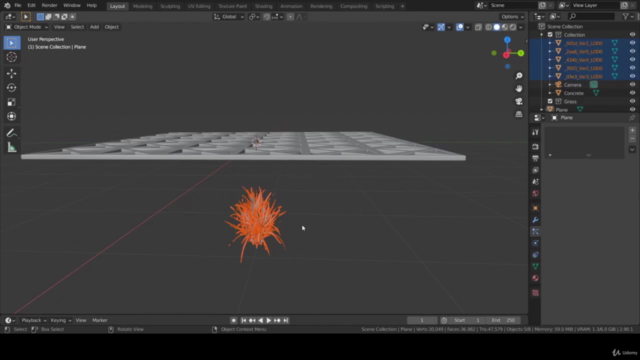Add particle system slot with plus button
Screen dimensions: 640x360
pos(632,131)
